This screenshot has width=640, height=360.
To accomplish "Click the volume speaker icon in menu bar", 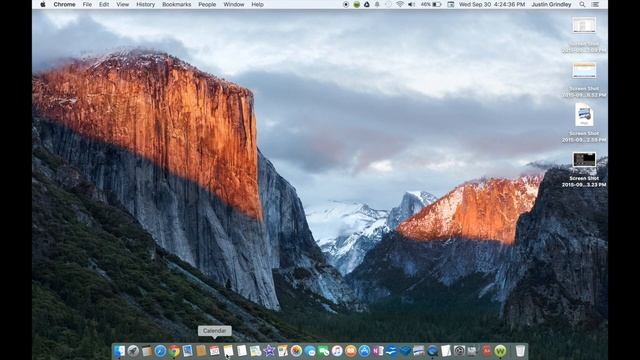I will tap(411, 4).
